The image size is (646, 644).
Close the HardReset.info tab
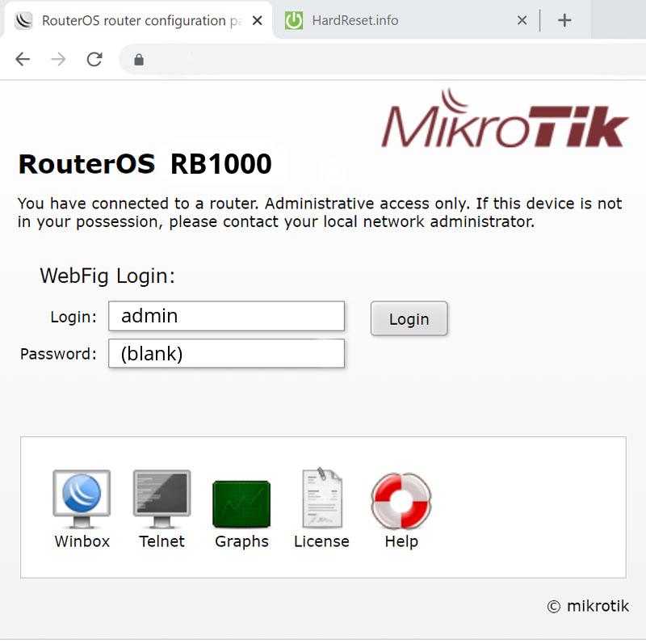coord(522,20)
